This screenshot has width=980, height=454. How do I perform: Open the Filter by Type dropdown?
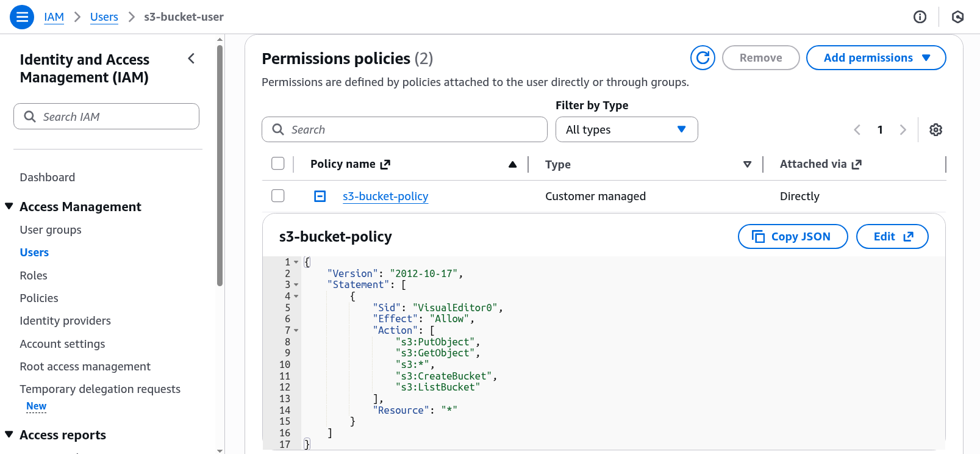tap(626, 130)
